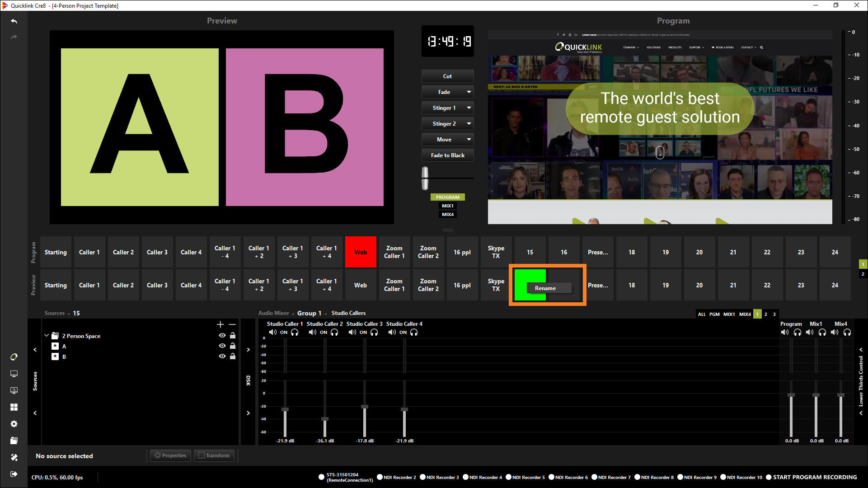Screen dimensions: 868x488
Task: Open the multiview grid icon in sidebar
Action: [14, 407]
